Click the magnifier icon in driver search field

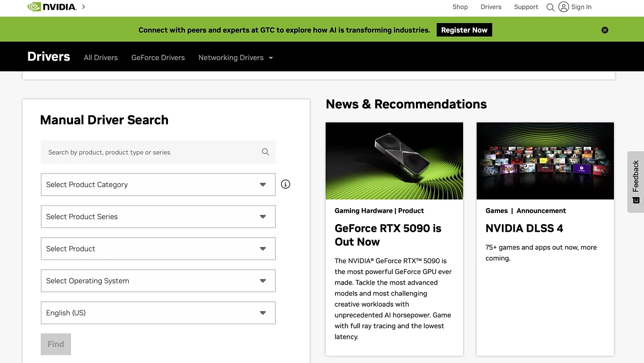(265, 152)
